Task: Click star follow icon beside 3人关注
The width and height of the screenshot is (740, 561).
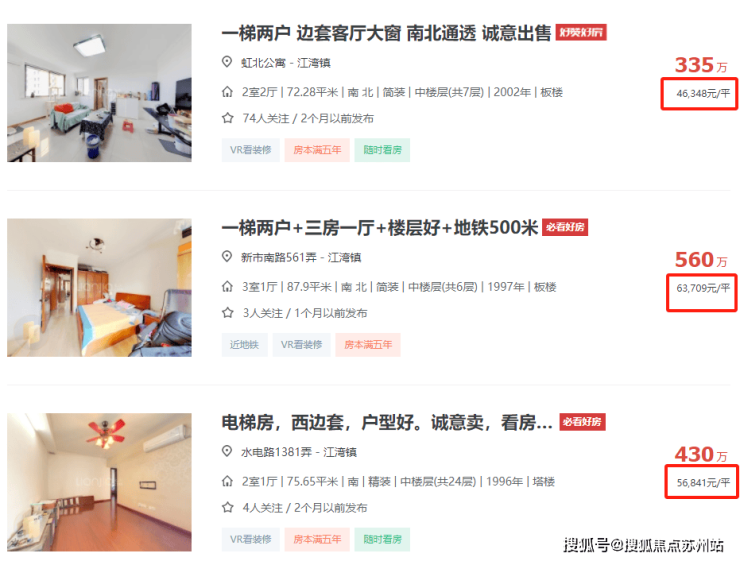Action: [x=227, y=313]
